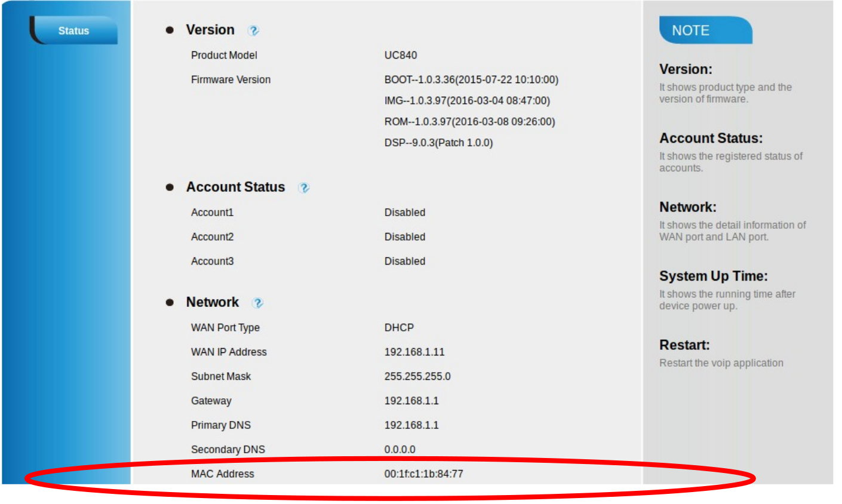Click the System Up Time: note heading
Image resolution: width=842 pixels, height=504 pixels.
(714, 276)
